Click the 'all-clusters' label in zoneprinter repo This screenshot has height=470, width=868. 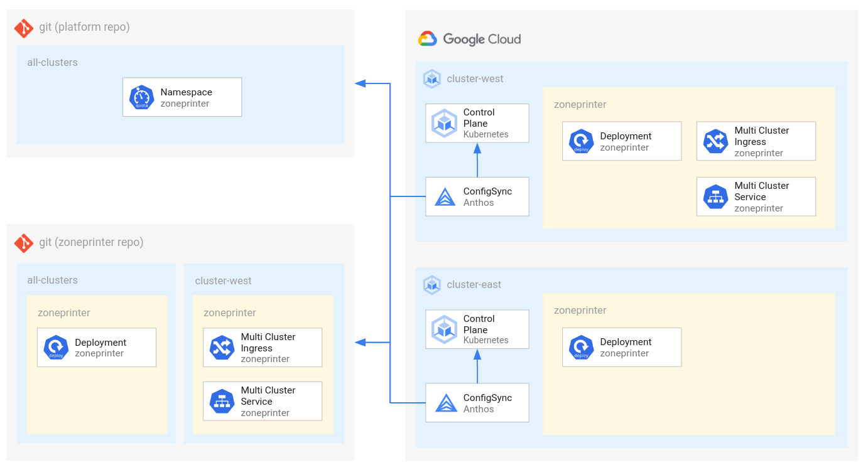pyautogui.click(x=53, y=280)
